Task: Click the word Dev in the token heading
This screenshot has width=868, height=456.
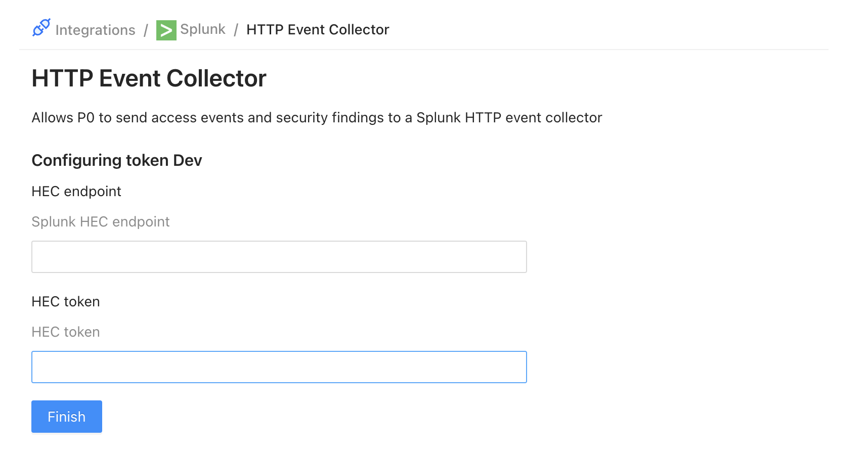Action: tap(188, 160)
